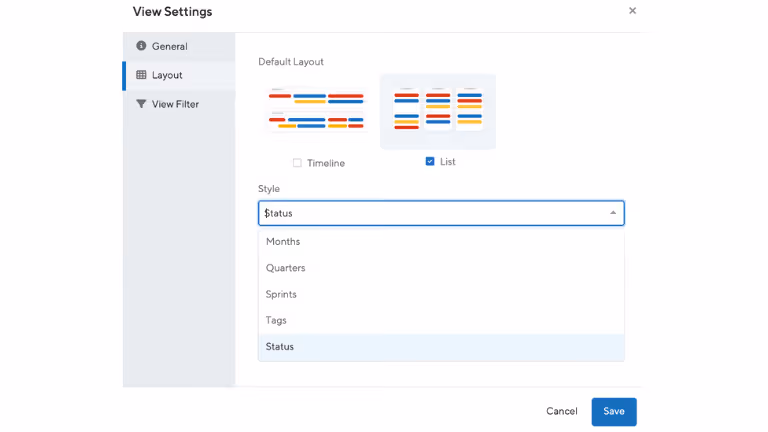Screen dimensions: 768x432
Task: Click the View Filter funnel icon
Action: click(141, 104)
